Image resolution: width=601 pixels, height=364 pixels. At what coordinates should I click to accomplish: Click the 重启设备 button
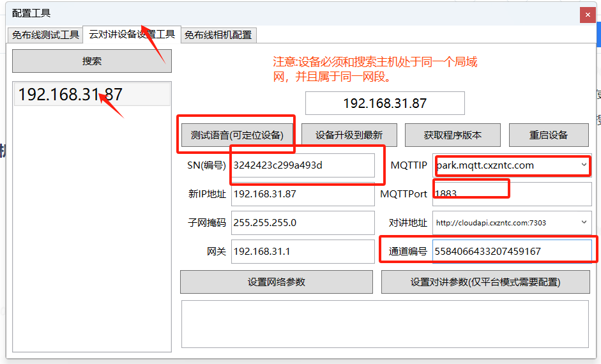click(549, 135)
